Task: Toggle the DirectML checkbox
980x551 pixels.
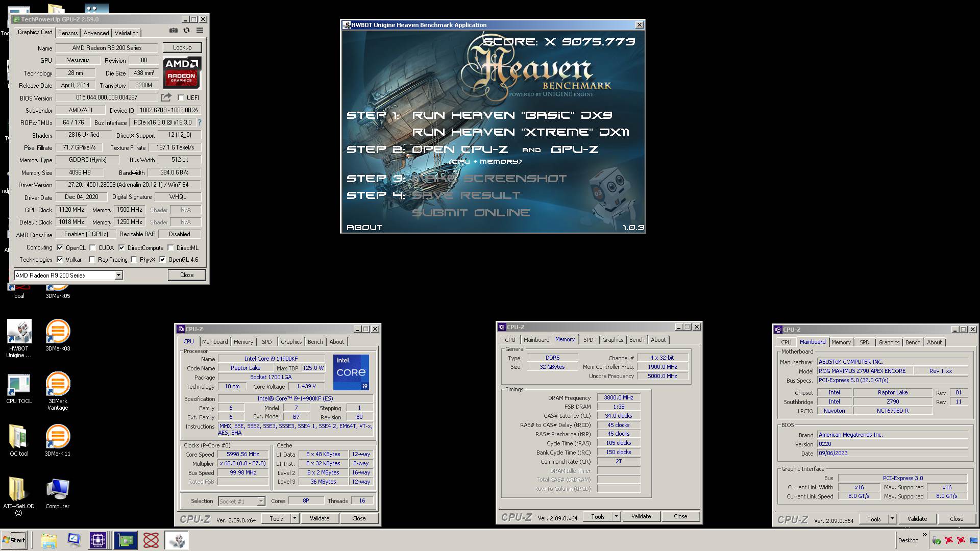Action: point(171,248)
